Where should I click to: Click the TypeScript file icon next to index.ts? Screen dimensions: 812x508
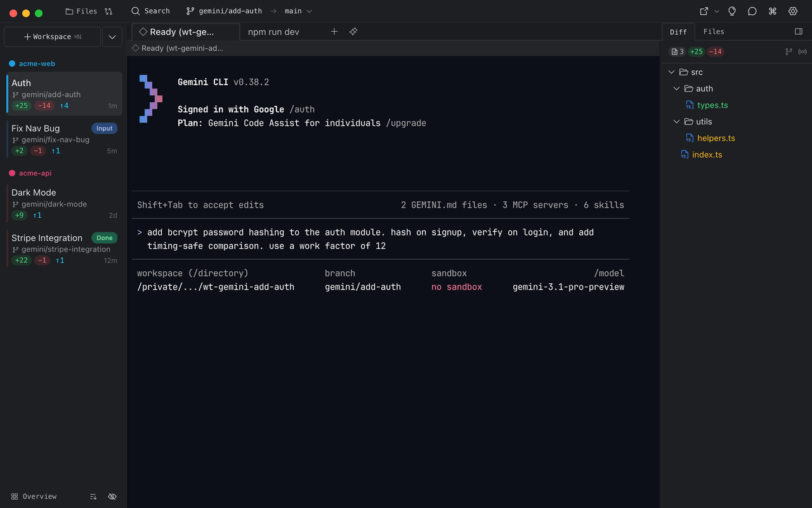(684, 155)
